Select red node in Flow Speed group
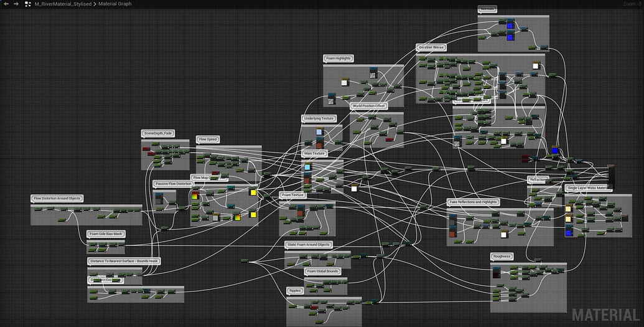The image size is (644, 327). tap(215, 173)
